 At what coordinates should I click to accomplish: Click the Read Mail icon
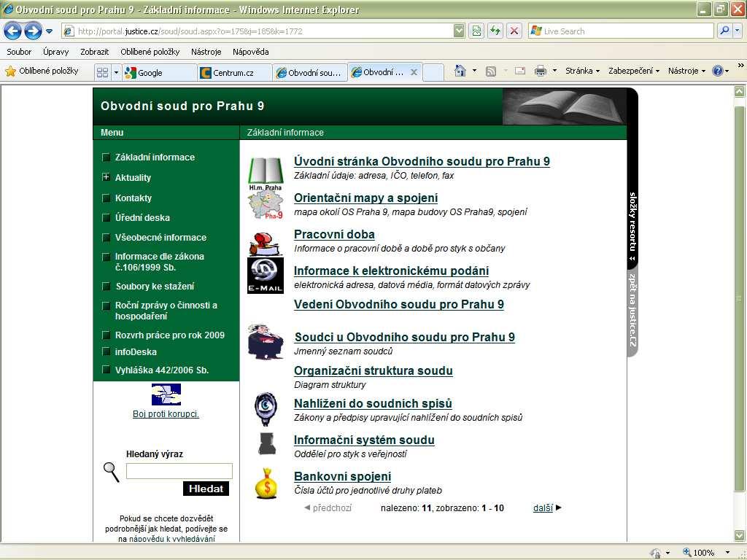[520, 71]
